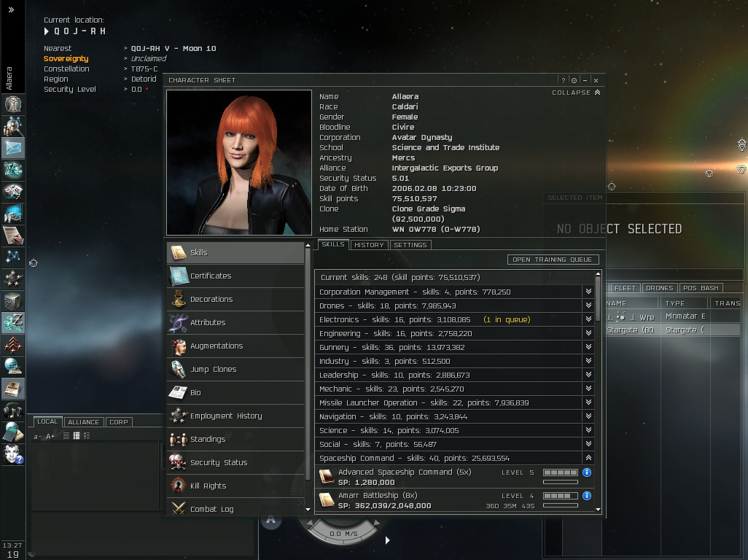The image size is (748, 560).
Task: Expand the Social skill group
Action: 588,444
